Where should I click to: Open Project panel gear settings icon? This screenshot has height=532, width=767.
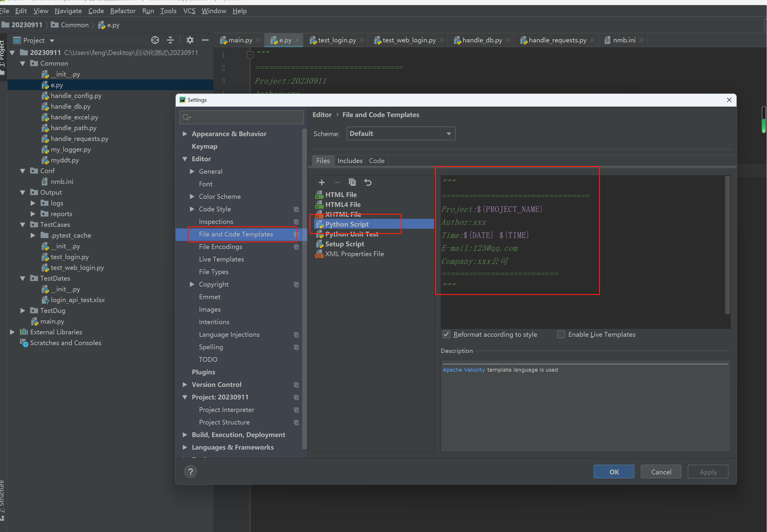[190, 40]
